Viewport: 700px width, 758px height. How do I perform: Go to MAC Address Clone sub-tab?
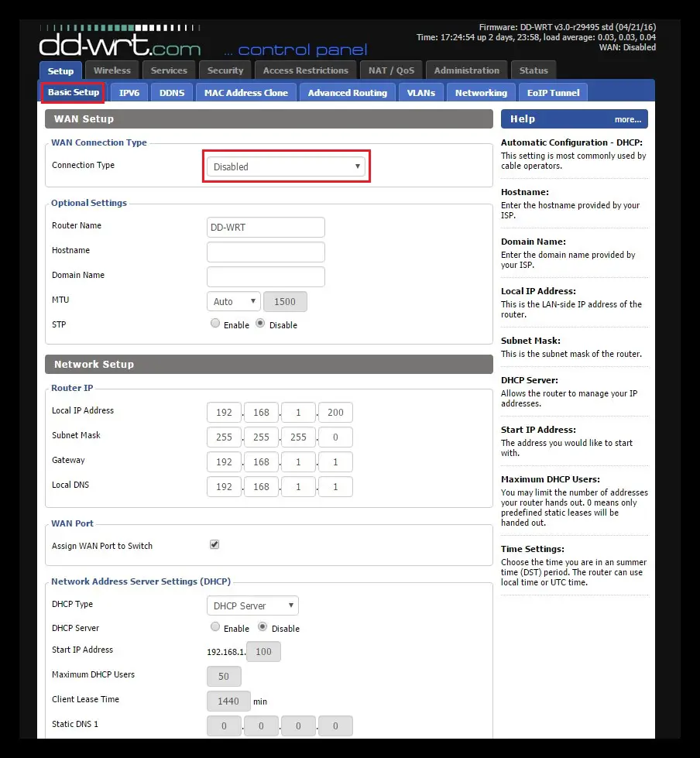click(246, 93)
